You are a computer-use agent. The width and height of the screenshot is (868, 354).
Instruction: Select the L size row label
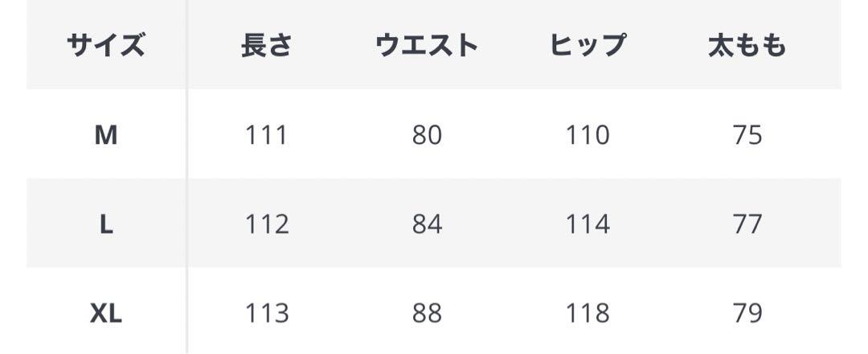(106, 224)
